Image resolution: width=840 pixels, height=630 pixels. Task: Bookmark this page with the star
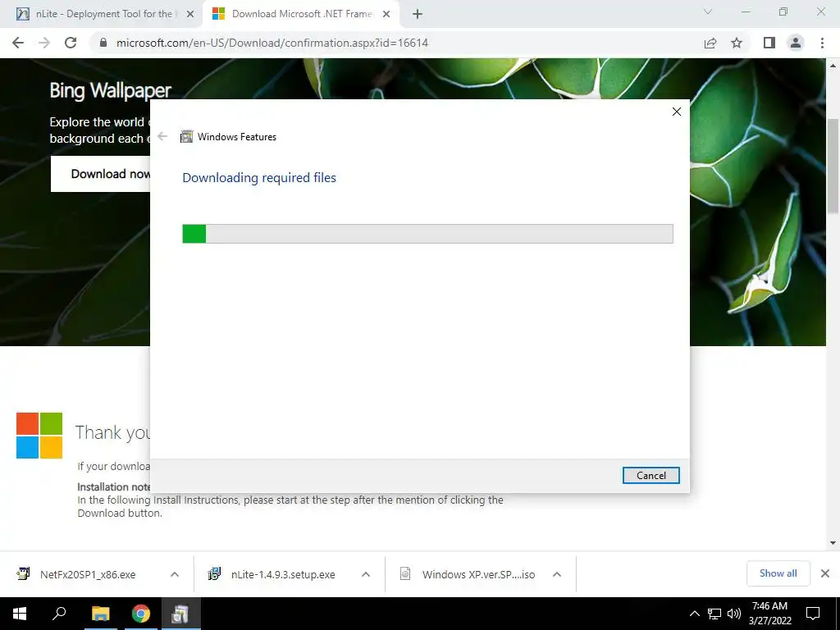(x=737, y=43)
